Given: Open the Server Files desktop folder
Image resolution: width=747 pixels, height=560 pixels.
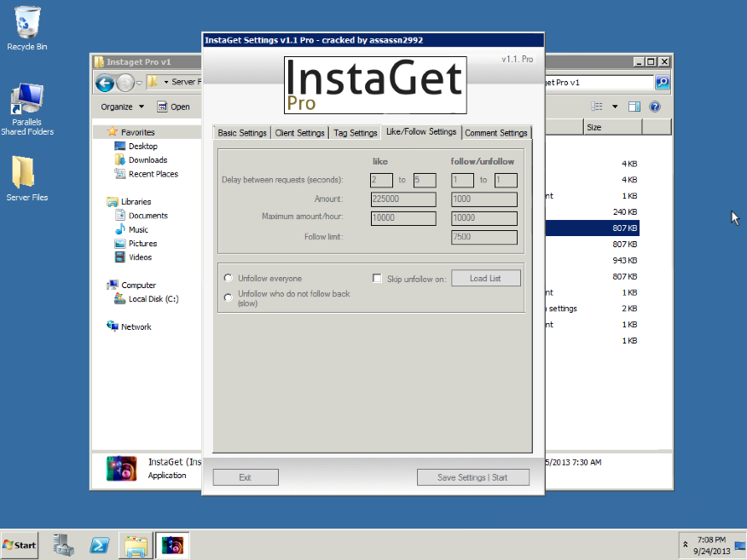Looking at the screenshot, I should pos(27,179).
